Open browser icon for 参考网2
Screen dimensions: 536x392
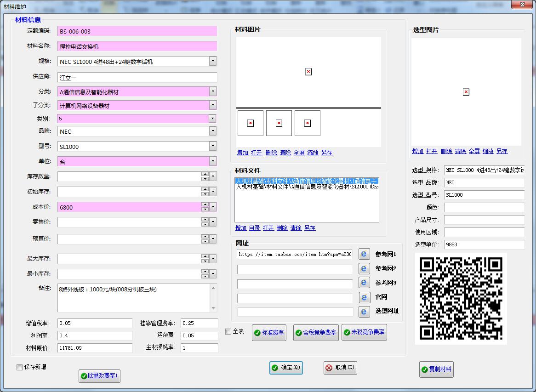point(364,269)
